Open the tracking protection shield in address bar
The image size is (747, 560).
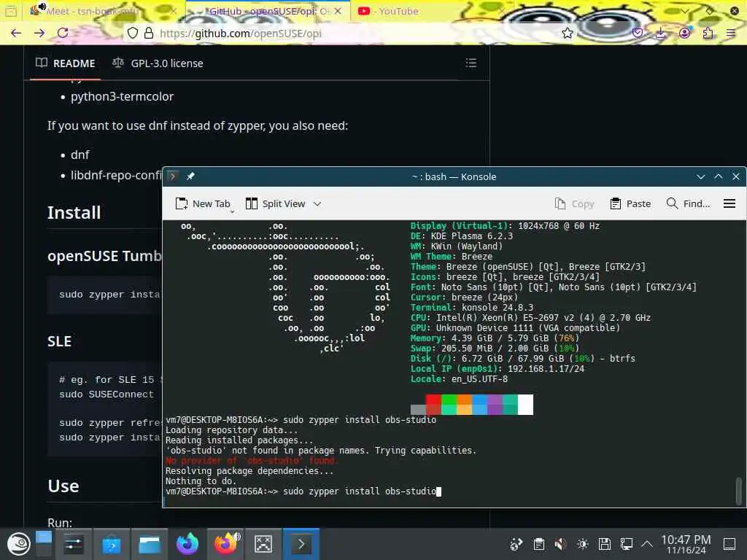133,33
